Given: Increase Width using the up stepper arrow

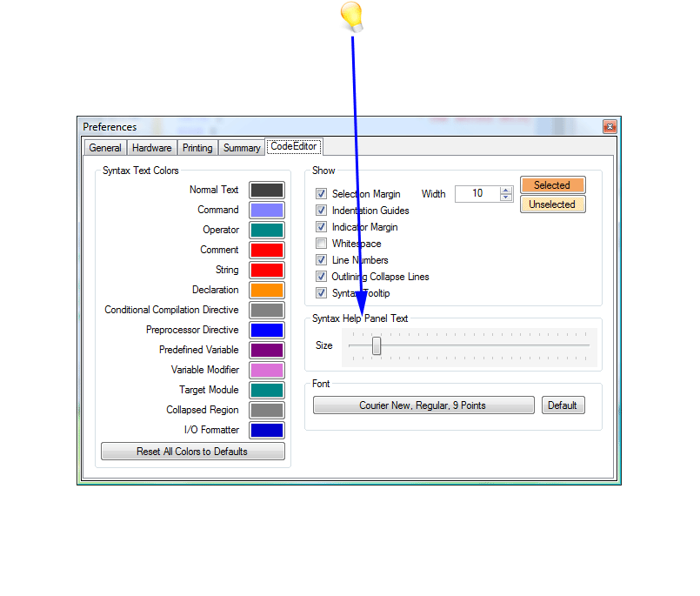Looking at the screenshot, I should [x=505, y=190].
